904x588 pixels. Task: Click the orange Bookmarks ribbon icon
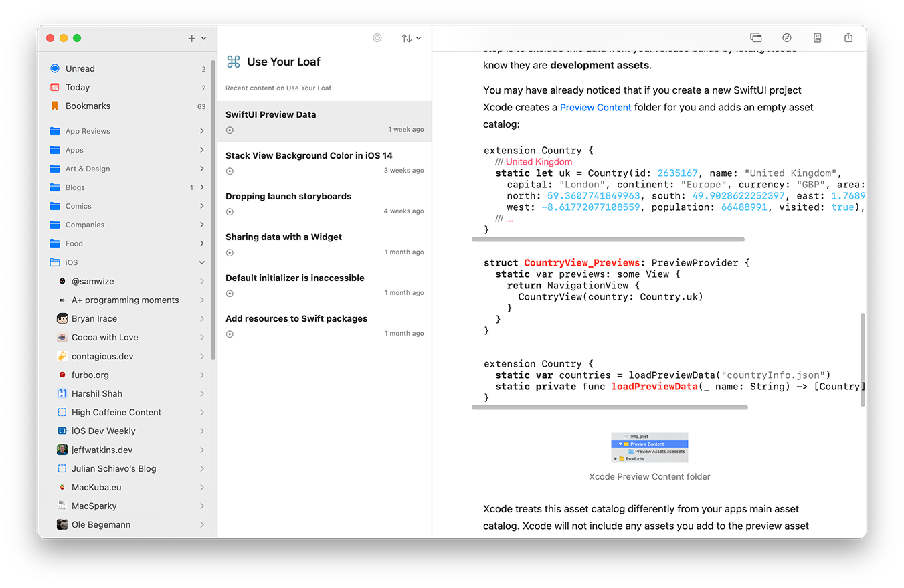click(x=55, y=106)
